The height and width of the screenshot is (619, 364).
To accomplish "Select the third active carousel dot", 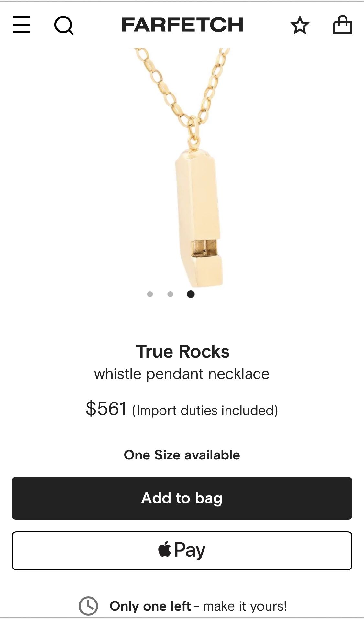I will click(x=191, y=294).
